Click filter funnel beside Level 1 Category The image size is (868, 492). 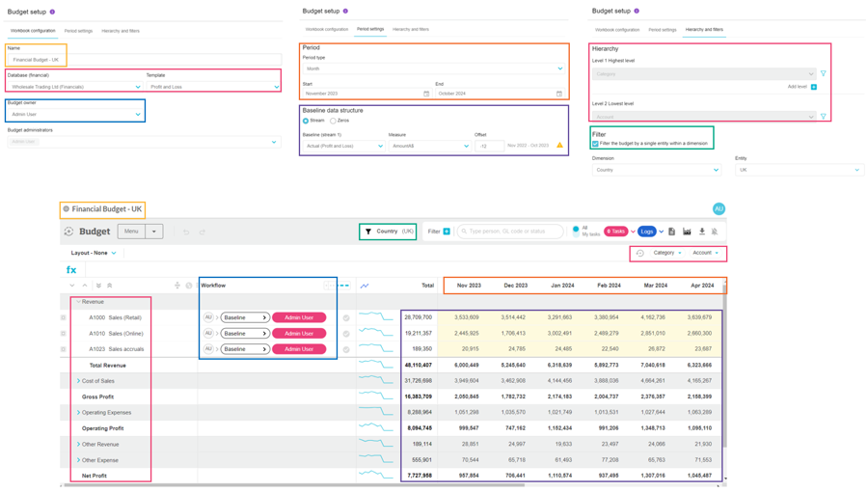tap(823, 73)
